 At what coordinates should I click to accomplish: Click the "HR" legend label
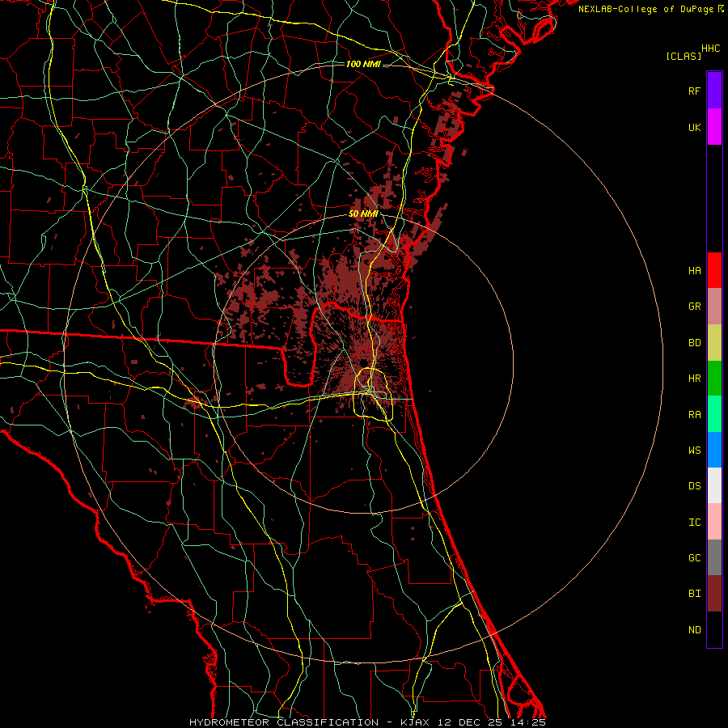click(x=694, y=379)
